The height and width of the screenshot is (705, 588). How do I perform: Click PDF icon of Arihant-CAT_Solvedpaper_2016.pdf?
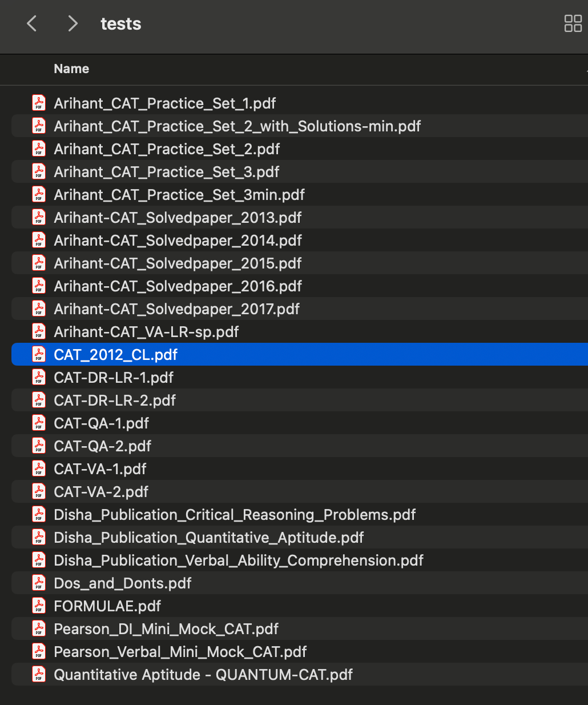(x=39, y=286)
